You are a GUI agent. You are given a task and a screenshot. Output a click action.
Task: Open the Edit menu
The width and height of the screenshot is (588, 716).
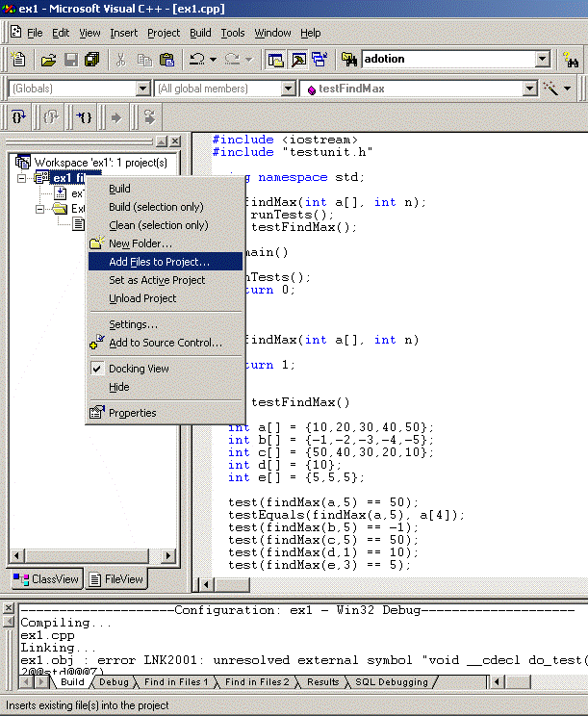click(61, 33)
